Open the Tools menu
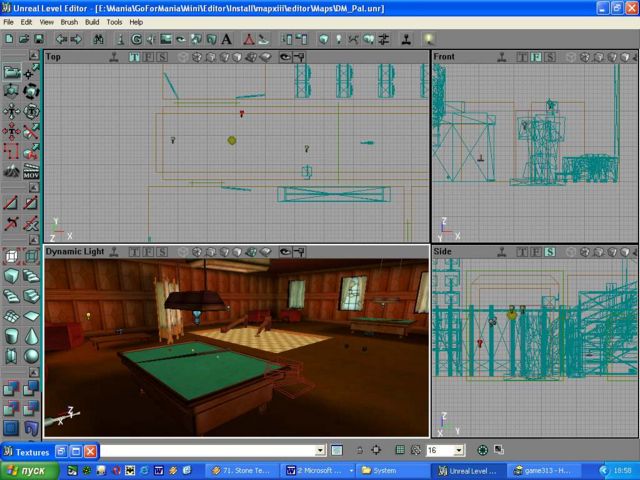This screenshot has height=480, width=640. point(114,22)
